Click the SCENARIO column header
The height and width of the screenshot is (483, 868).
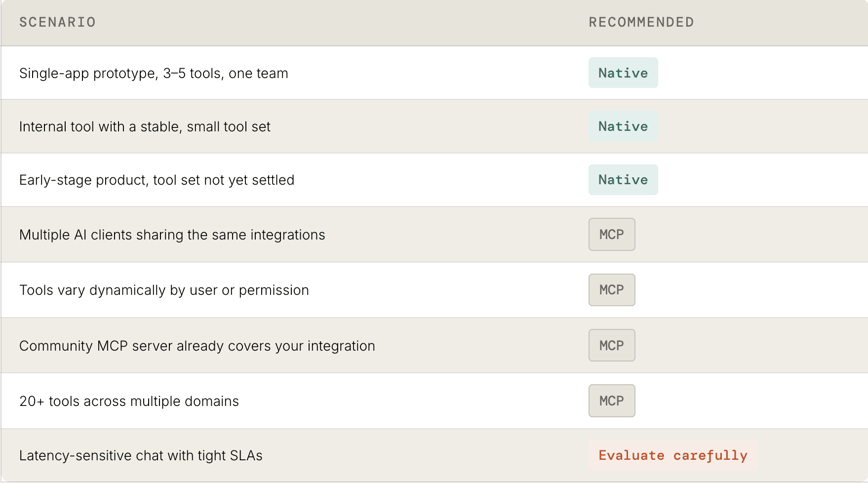(57, 22)
